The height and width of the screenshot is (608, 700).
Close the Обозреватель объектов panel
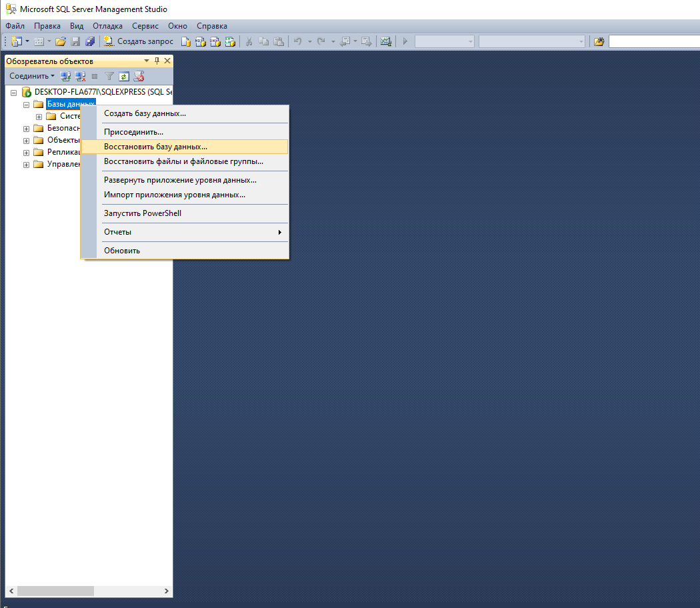pos(167,61)
